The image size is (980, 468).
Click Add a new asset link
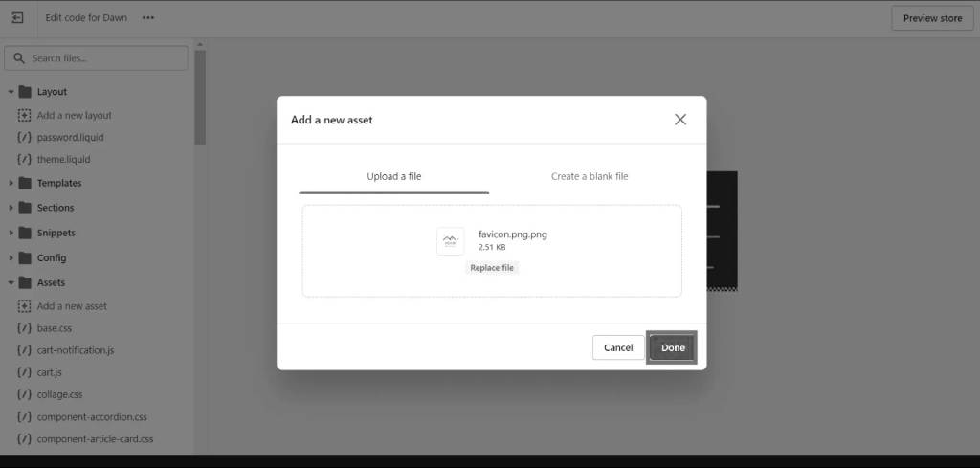coord(72,306)
